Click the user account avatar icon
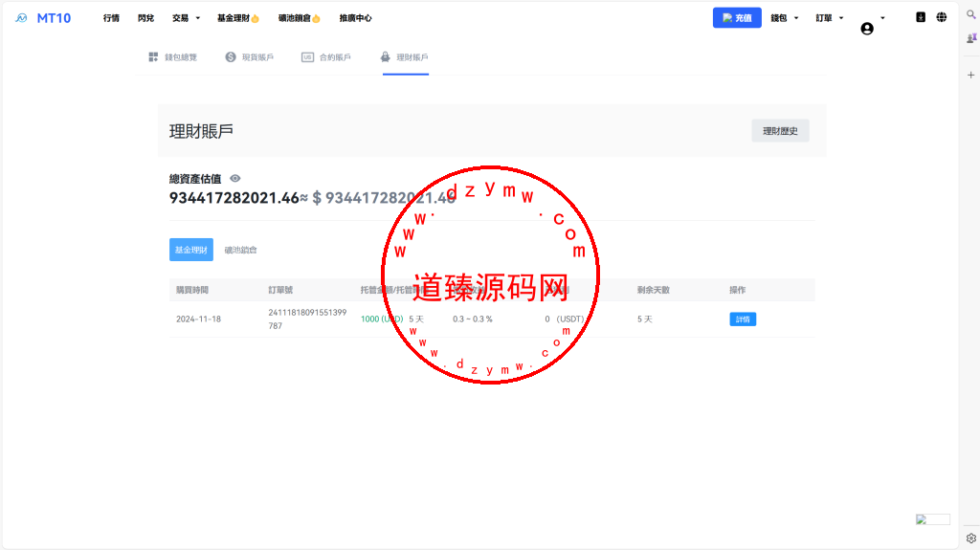Image resolution: width=980 pixels, height=550 pixels. coord(867,28)
